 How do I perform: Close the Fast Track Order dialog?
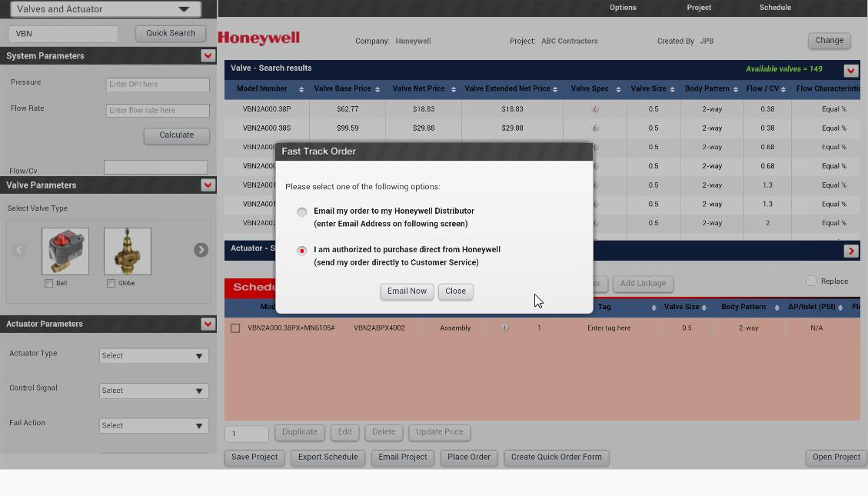(455, 291)
